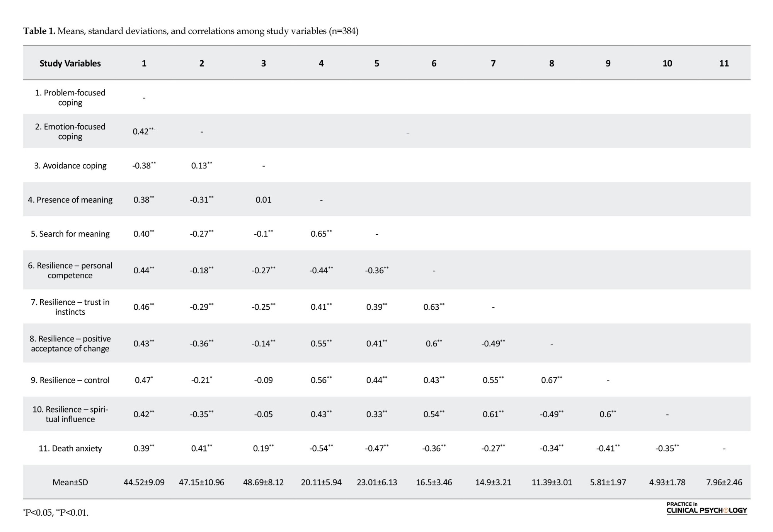Viewport: 773px width, 532px height.
Task: Select the Study Variables column header
Action: [x=70, y=63]
